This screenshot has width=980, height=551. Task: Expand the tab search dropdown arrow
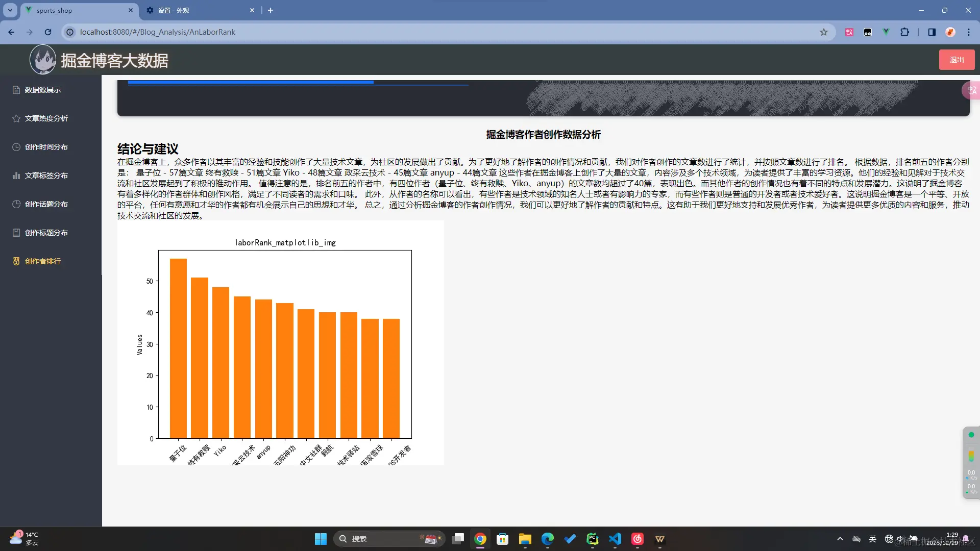click(x=10, y=10)
